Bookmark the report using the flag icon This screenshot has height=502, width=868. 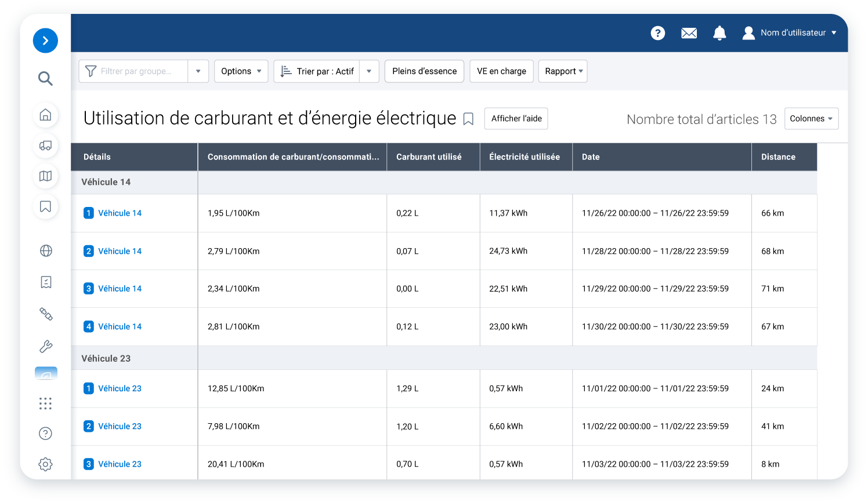coord(469,118)
